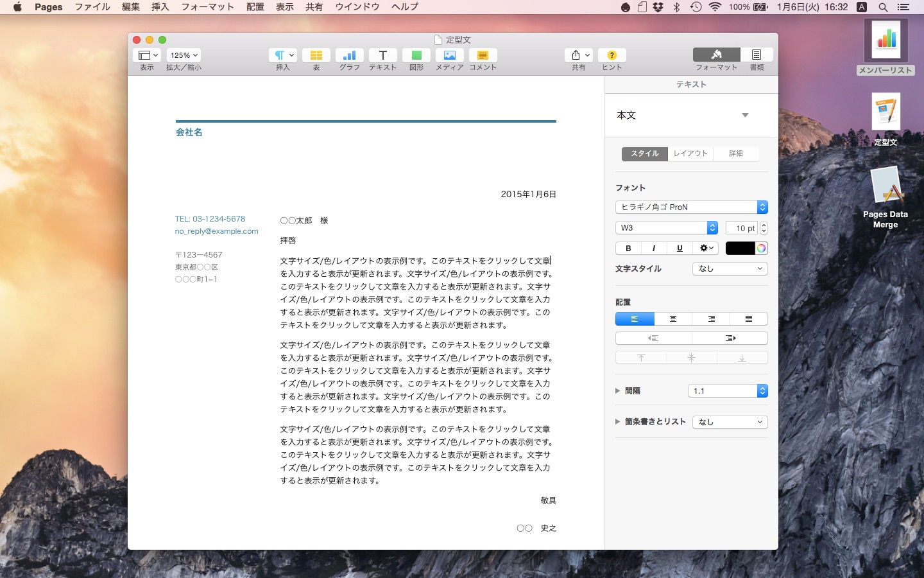Add a text box with the テキスト icon
Image resolution: width=924 pixels, height=578 pixels.
click(x=383, y=55)
